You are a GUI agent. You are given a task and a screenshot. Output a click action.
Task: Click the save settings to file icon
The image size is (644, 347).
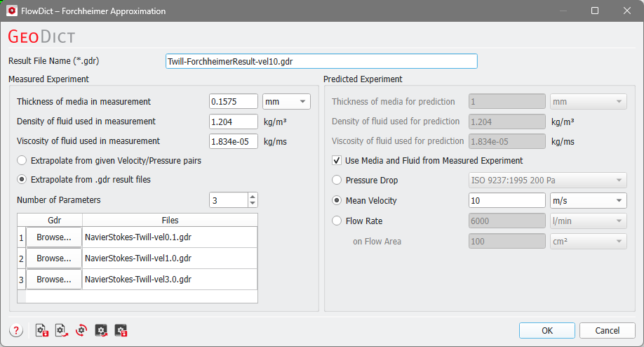(42, 330)
